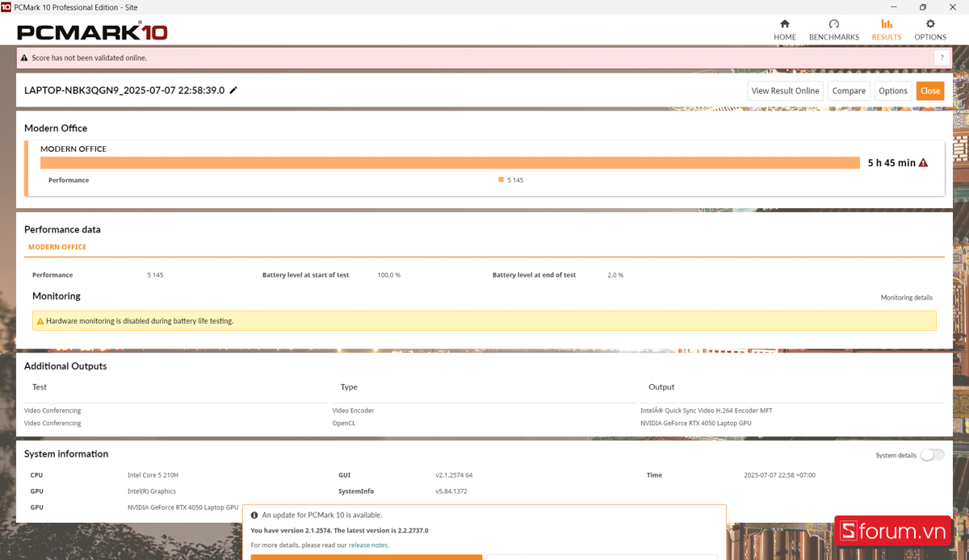Image resolution: width=969 pixels, height=560 pixels.
Task: Click the View Result Online button
Action: [786, 91]
